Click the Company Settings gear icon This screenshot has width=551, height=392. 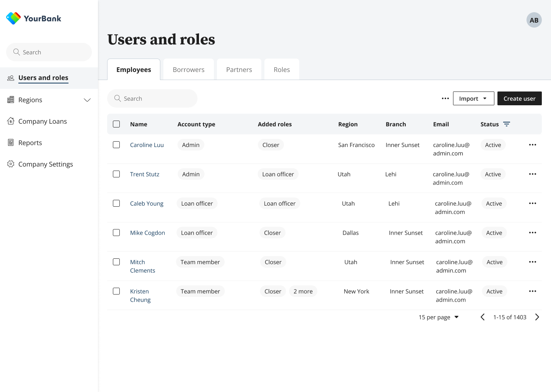[11, 164]
